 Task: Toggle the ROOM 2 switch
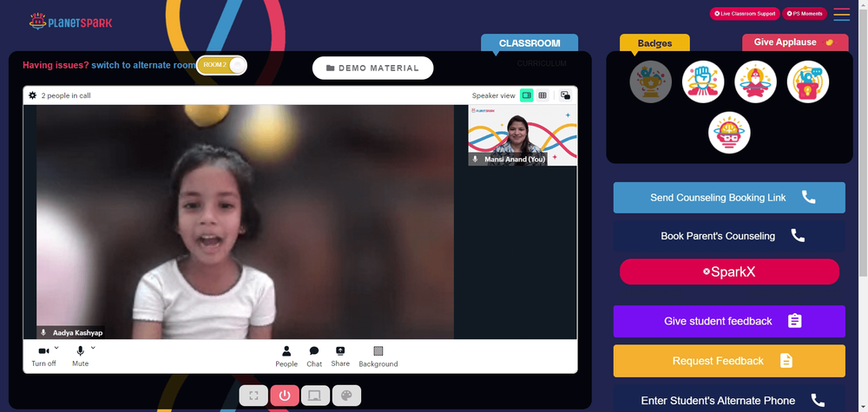tap(221, 65)
